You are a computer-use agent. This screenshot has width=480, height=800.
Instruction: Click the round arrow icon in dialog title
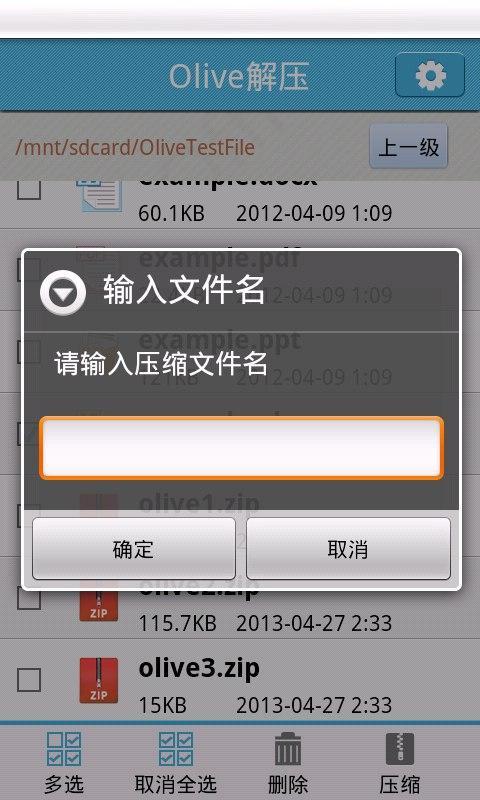coord(63,293)
